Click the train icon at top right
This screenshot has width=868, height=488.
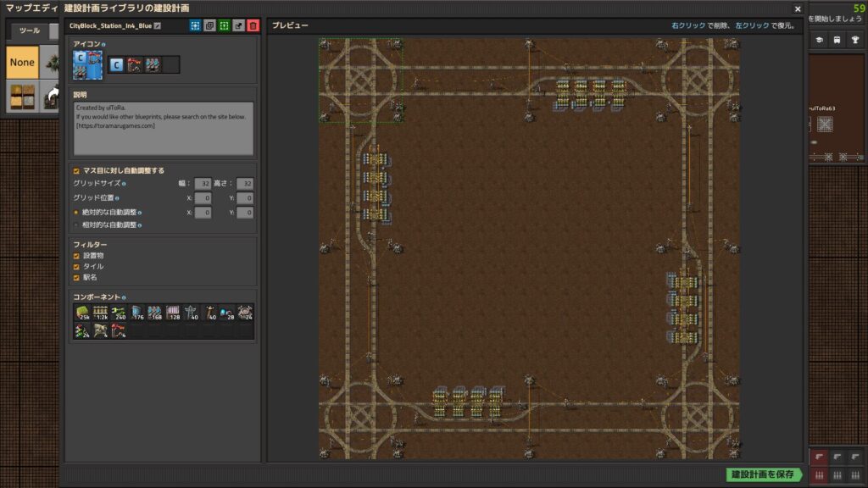837,40
